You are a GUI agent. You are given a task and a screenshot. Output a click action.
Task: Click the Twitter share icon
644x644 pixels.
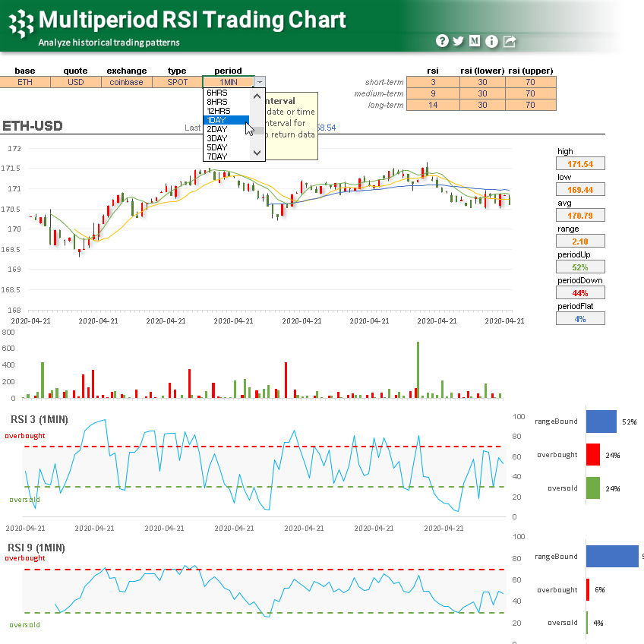(x=459, y=41)
